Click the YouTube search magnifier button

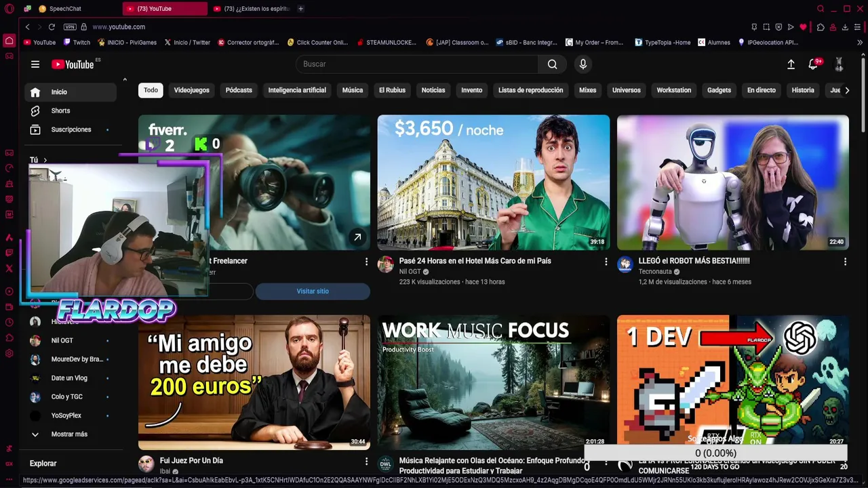[x=552, y=64]
